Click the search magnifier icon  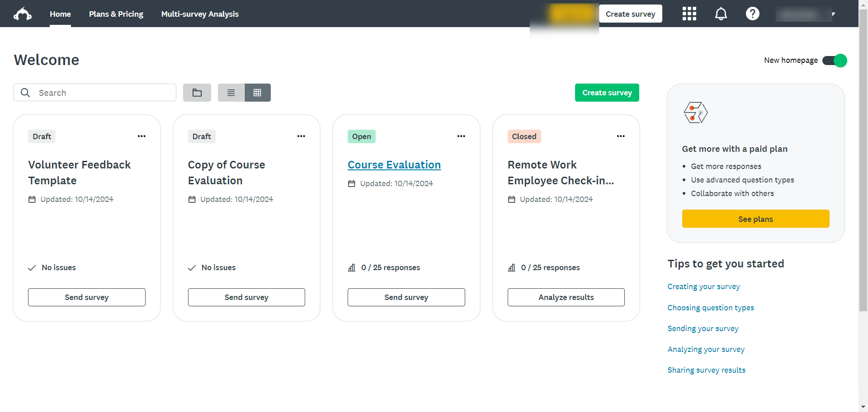click(x=25, y=93)
